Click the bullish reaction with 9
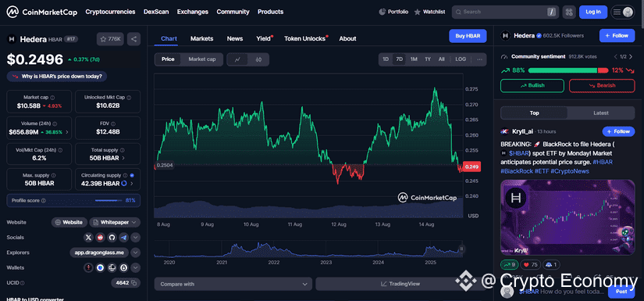The height and width of the screenshot is (301, 644). coord(510,265)
